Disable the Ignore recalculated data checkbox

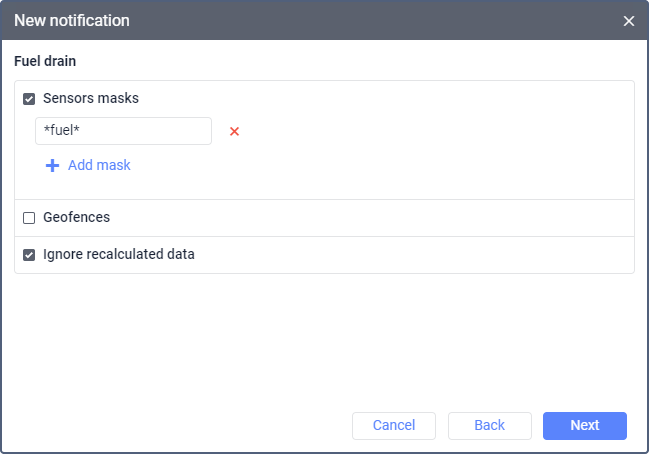click(x=29, y=255)
